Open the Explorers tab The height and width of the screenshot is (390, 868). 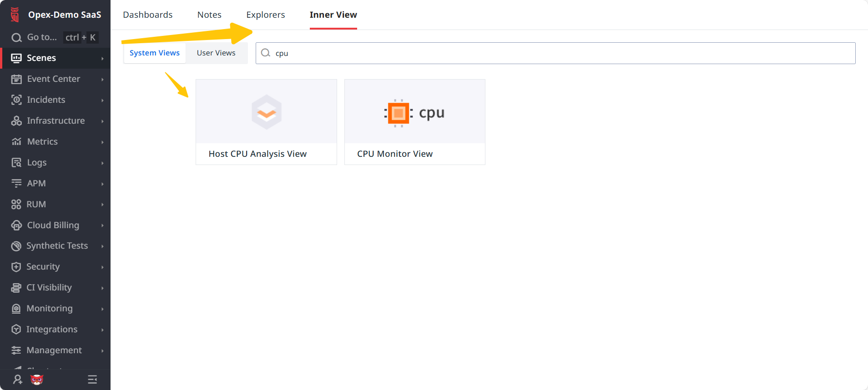(266, 15)
